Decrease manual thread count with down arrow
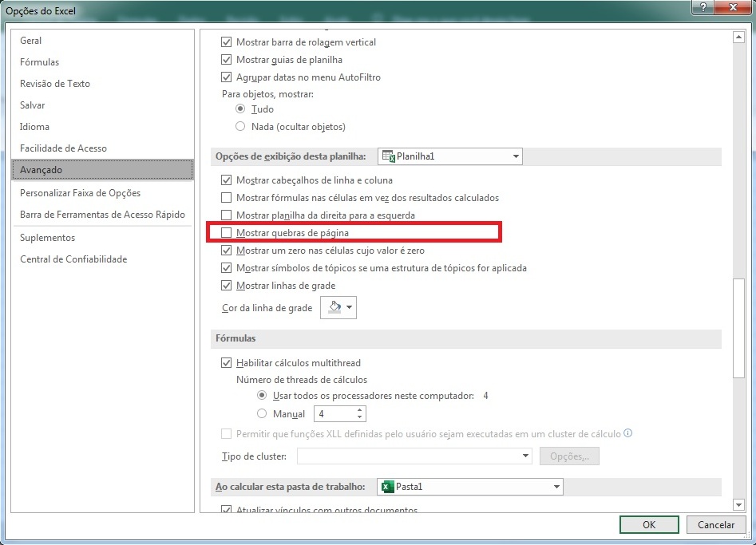Viewport: 756px width, 545px height. 360,417
